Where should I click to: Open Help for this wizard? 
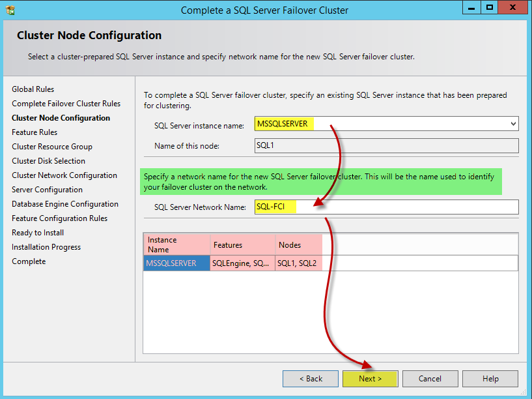[x=490, y=379]
